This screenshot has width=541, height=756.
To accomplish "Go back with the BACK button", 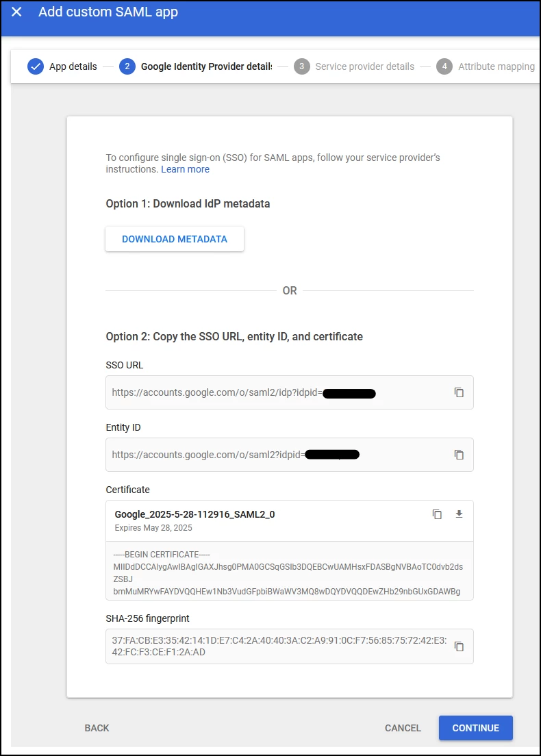I will 97,728.
